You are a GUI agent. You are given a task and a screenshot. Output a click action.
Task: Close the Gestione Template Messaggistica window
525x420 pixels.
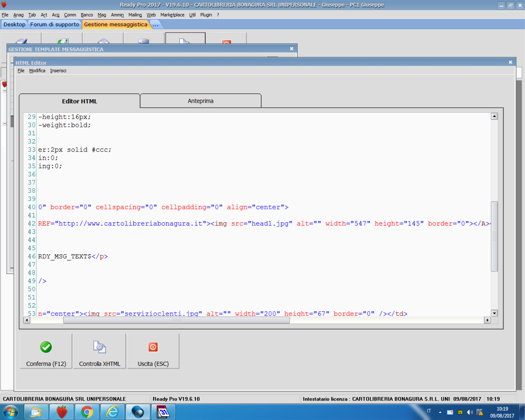coord(291,49)
